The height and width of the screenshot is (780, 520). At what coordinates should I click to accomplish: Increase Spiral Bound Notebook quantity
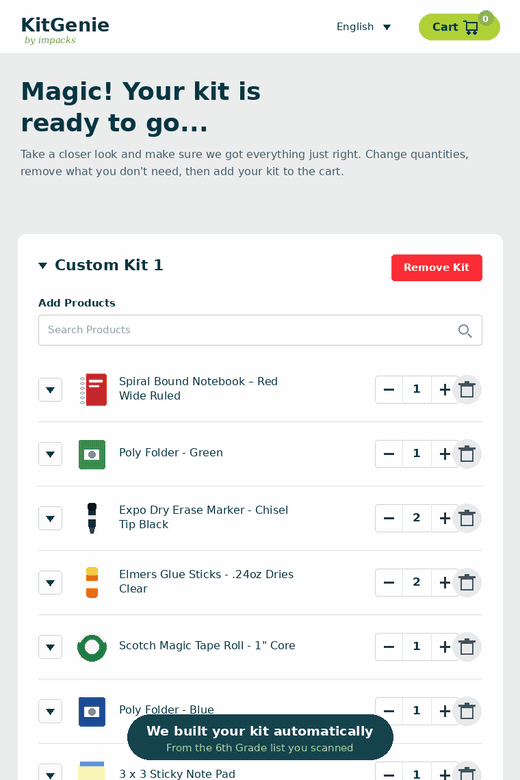coord(444,390)
